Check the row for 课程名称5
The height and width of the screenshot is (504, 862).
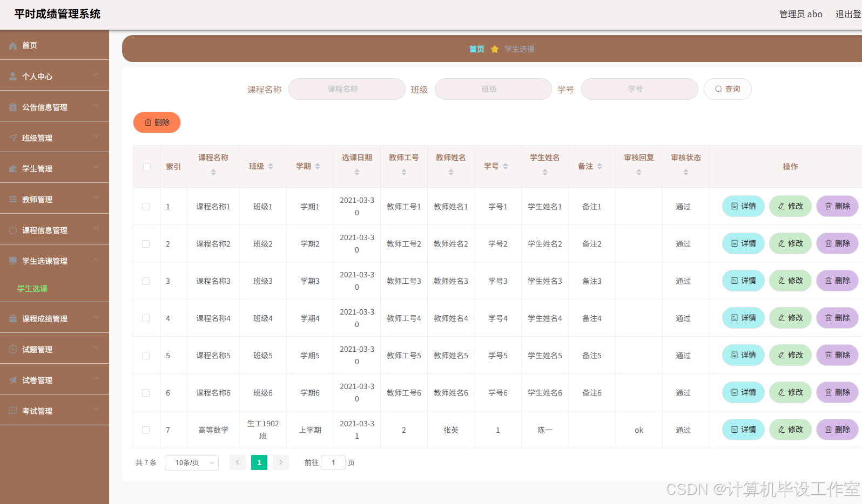pos(146,356)
